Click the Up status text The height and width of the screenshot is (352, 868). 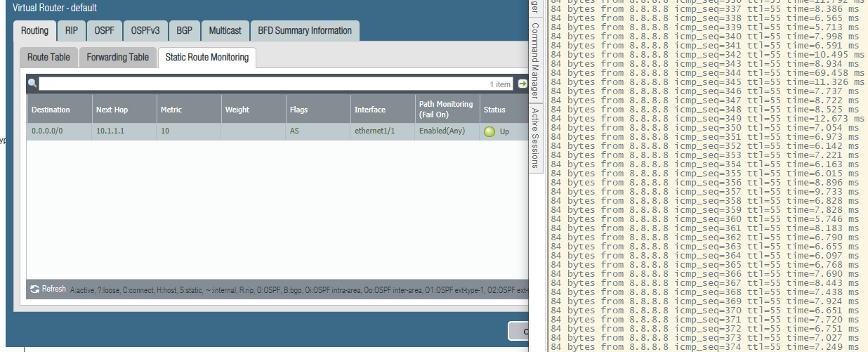click(504, 131)
